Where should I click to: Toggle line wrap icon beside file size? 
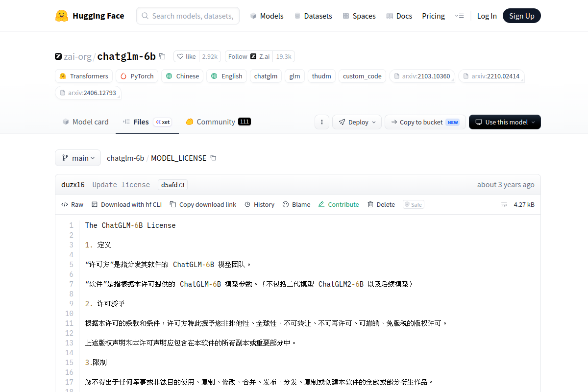(504, 204)
